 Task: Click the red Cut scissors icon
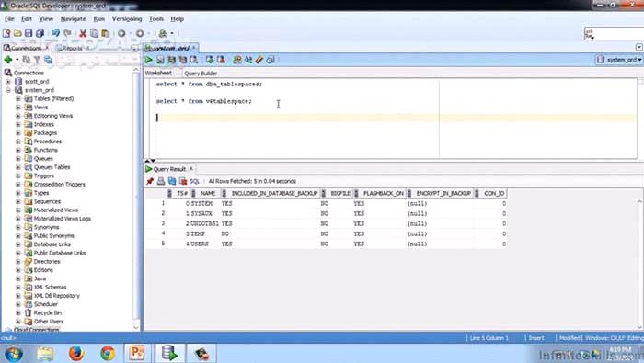[x=83, y=34]
